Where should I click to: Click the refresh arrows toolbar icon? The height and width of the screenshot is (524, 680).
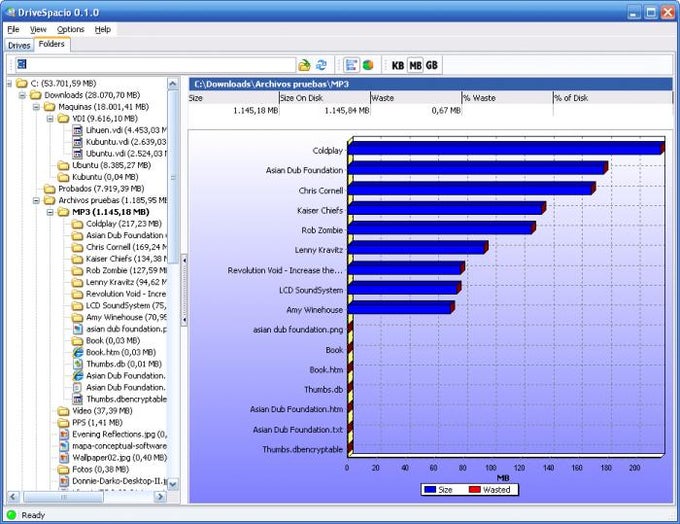click(x=321, y=65)
